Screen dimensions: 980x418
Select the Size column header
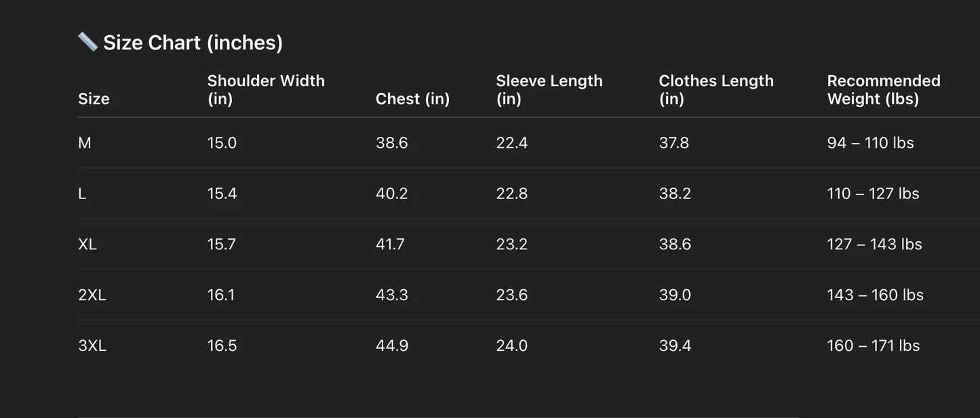click(94, 99)
